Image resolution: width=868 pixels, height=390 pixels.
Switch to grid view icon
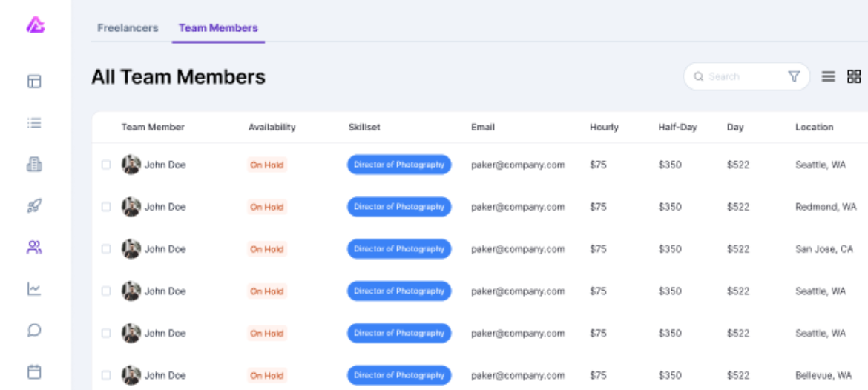point(854,76)
